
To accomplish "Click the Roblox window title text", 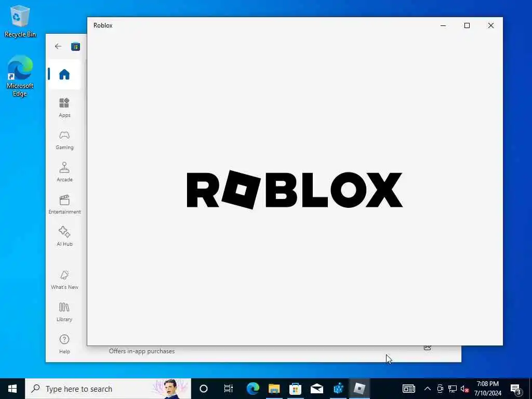I will click(x=103, y=25).
